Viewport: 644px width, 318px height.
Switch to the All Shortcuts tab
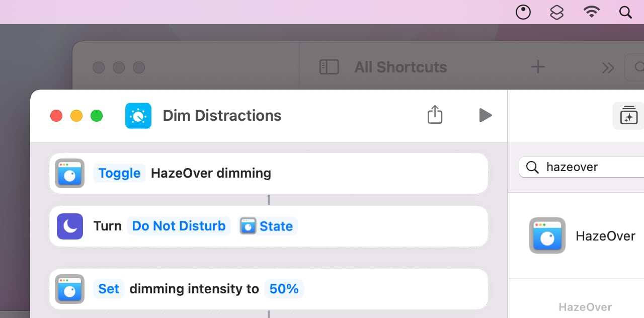[400, 66]
